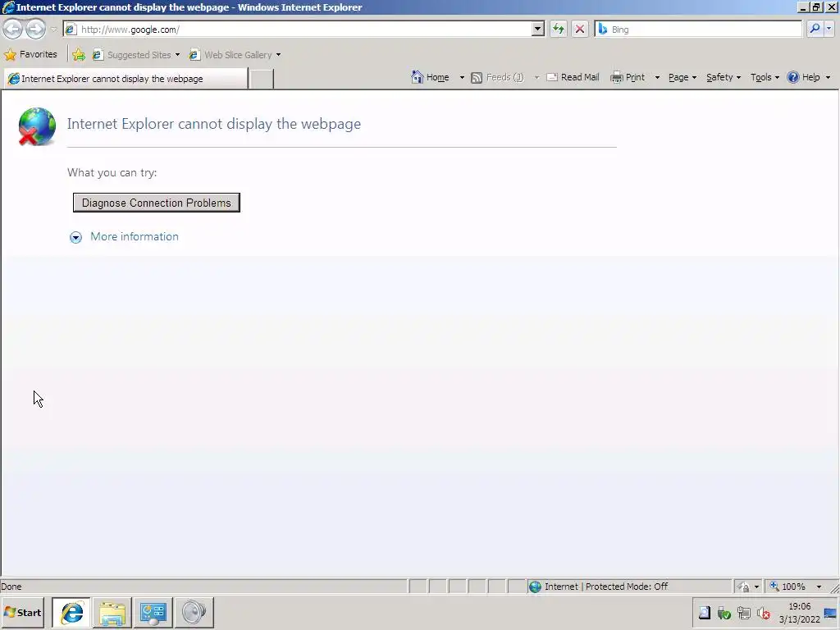Expand the Feeds dropdown arrow
This screenshot has width=840, height=630.
pos(536,78)
